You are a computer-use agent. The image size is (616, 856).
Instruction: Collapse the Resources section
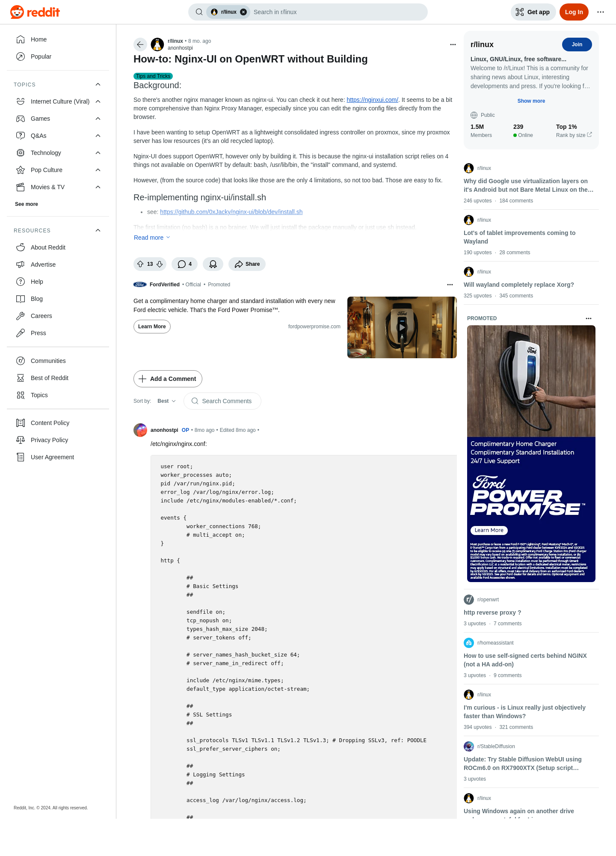98,230
